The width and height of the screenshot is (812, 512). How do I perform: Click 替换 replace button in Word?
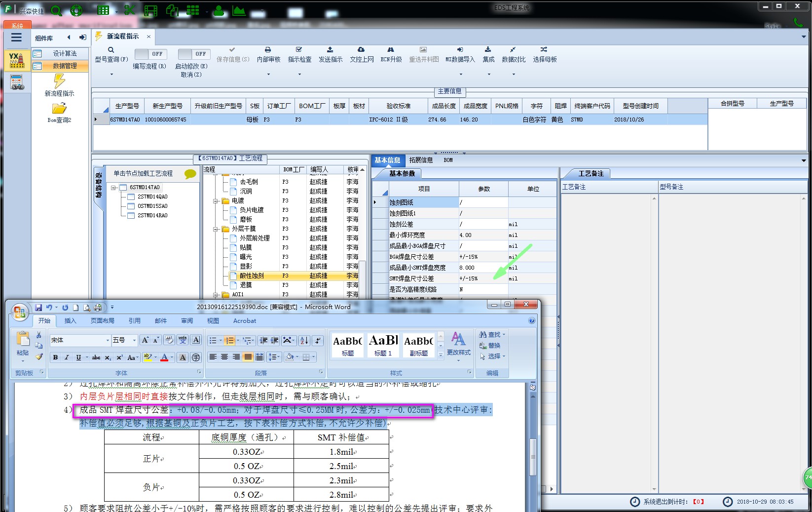490,345
